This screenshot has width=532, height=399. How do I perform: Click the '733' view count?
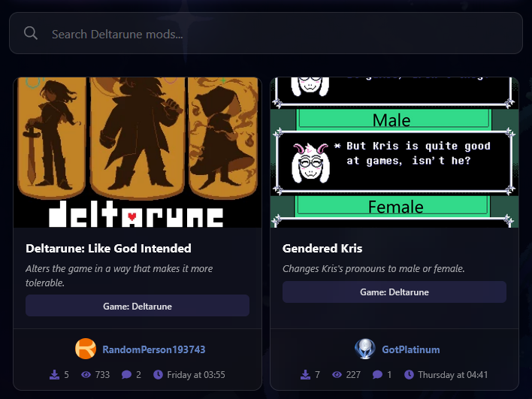(102, 374)
